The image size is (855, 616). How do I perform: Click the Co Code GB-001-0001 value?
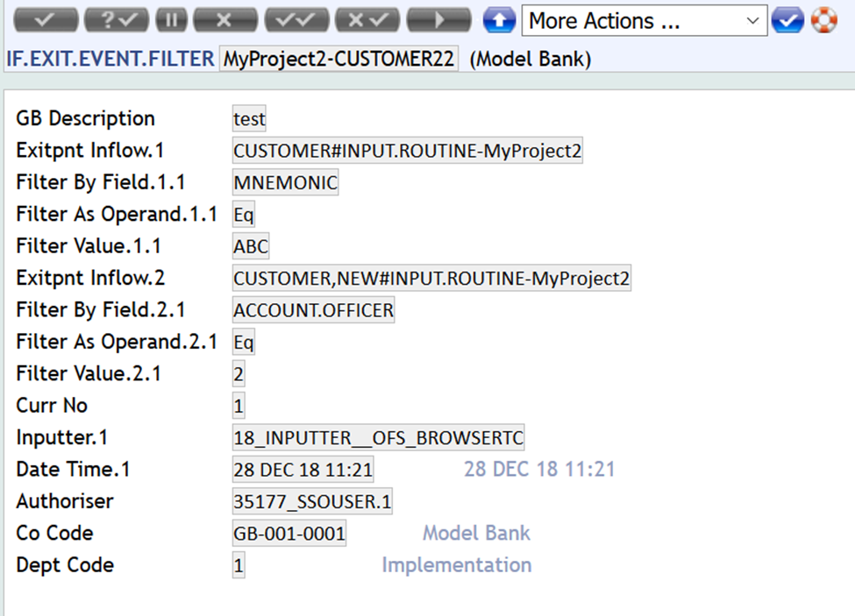pyautogui.click(x=289, y=533)
